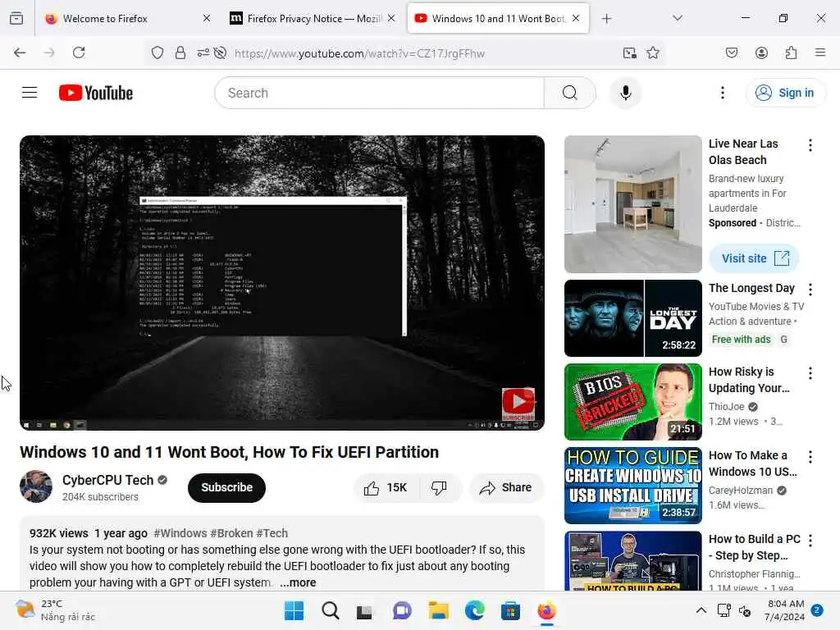Switch to Welcome to Firefox tab
Screen dimensions: 840x630
126,18
